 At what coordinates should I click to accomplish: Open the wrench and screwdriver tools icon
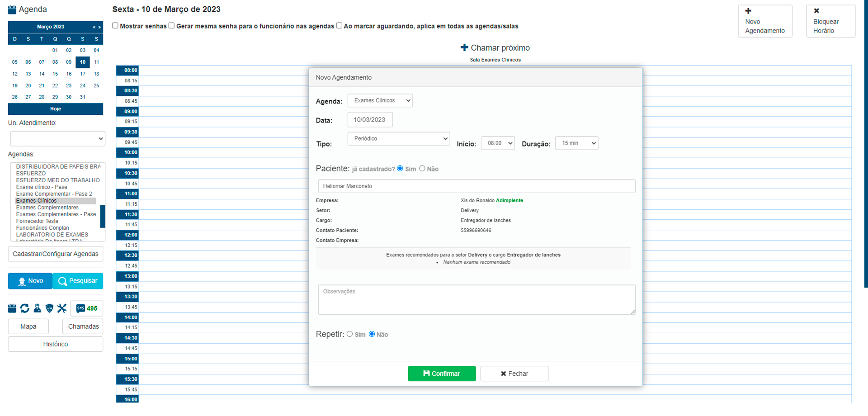click(x=62, y=308)
